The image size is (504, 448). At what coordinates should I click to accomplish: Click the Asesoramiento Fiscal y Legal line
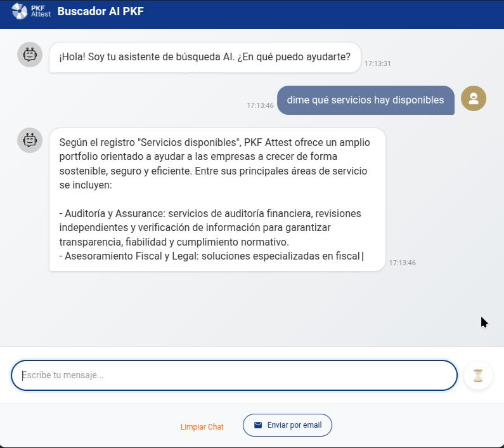[210, 256]
